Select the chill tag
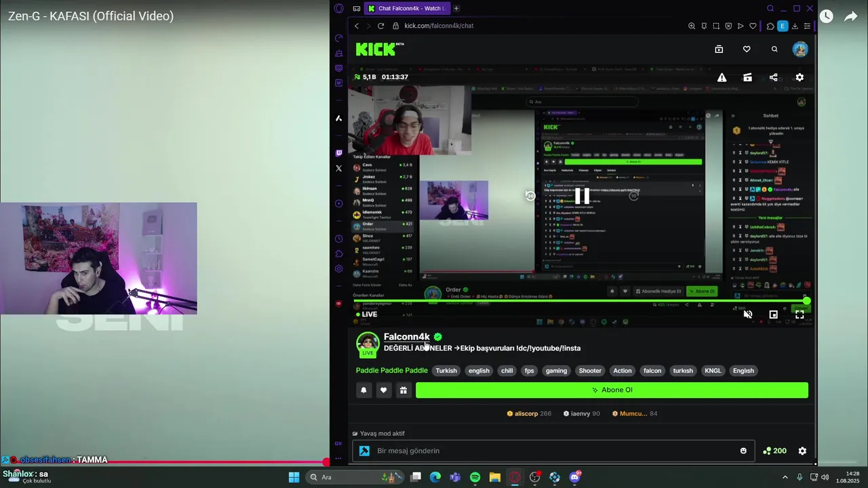This screenshot has height=488, width=868. (507, 371)
